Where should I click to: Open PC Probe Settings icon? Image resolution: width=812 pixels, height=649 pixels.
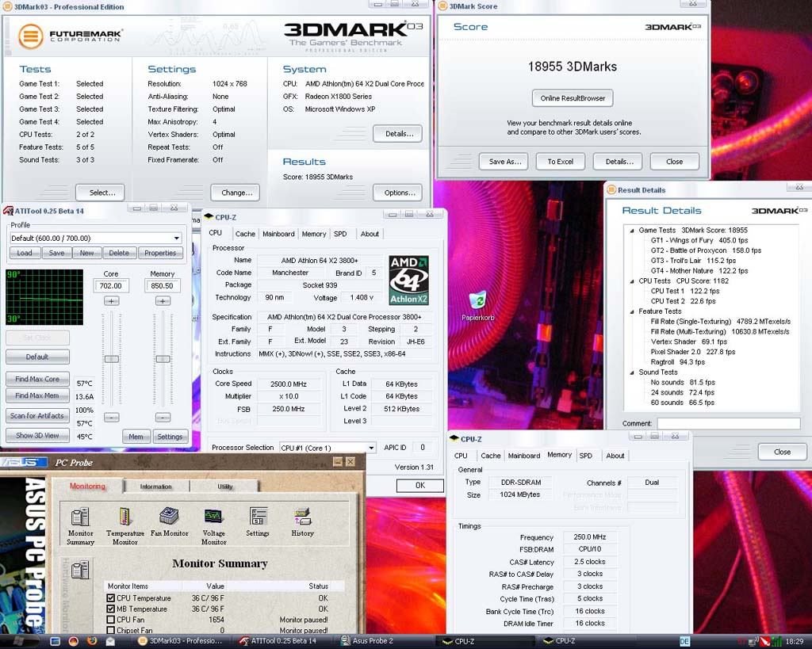[x=258, y=521]
